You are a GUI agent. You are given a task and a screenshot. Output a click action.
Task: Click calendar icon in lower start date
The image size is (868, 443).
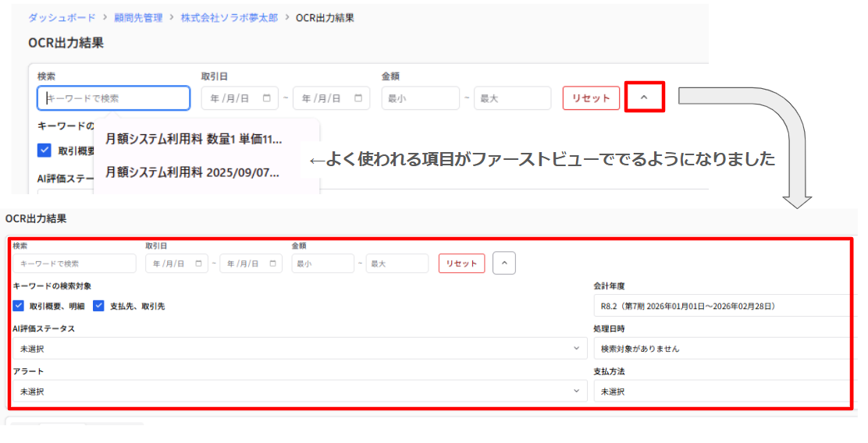click(198, 264)
